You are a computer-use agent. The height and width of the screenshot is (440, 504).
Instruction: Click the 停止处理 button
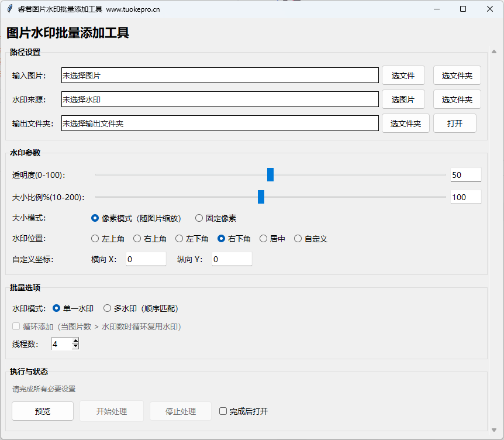pos(181,411)
